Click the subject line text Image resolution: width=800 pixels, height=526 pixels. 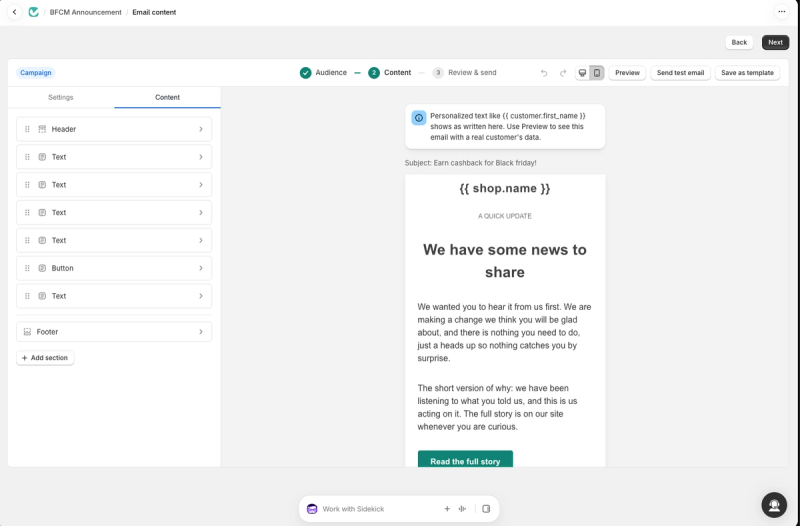point(470,163)
